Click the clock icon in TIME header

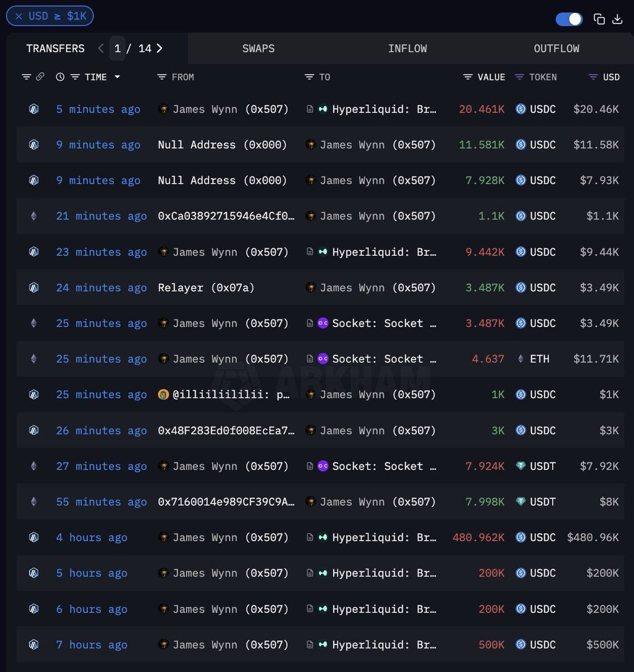click(x=60, y=77)
